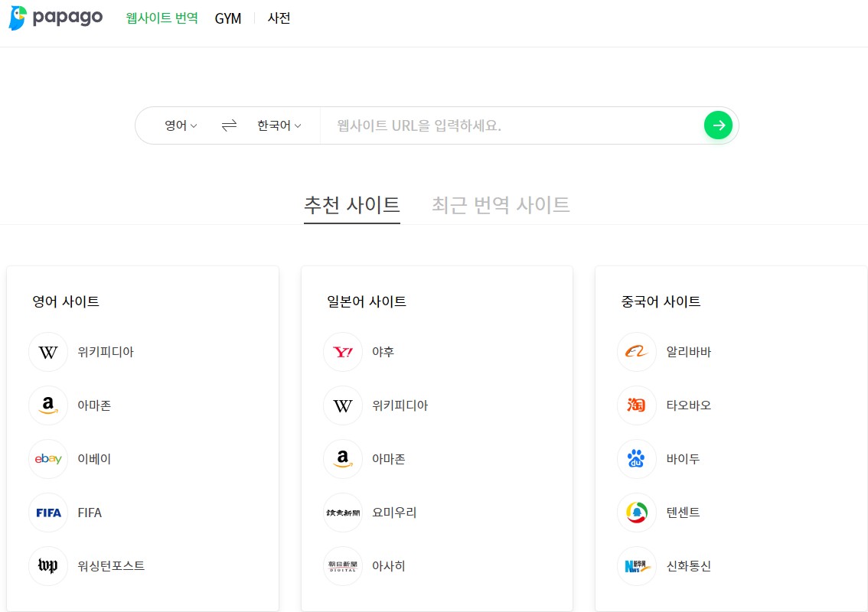This screenshot has width=868, height=612.
Task: Click the Asahi Digital icon
Action: pos(343,566)
